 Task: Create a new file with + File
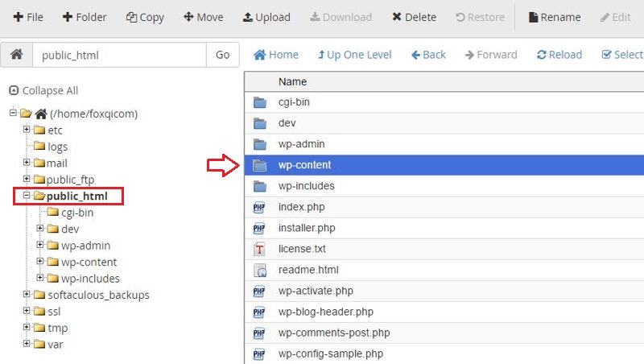[28, 17]
